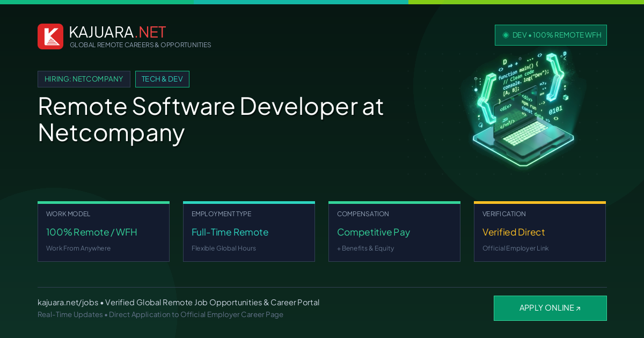The height and width of the screenshot is (338, 644).
Task: Click the 'Work From Anywhere' caption
Action: tap(78, 248)
